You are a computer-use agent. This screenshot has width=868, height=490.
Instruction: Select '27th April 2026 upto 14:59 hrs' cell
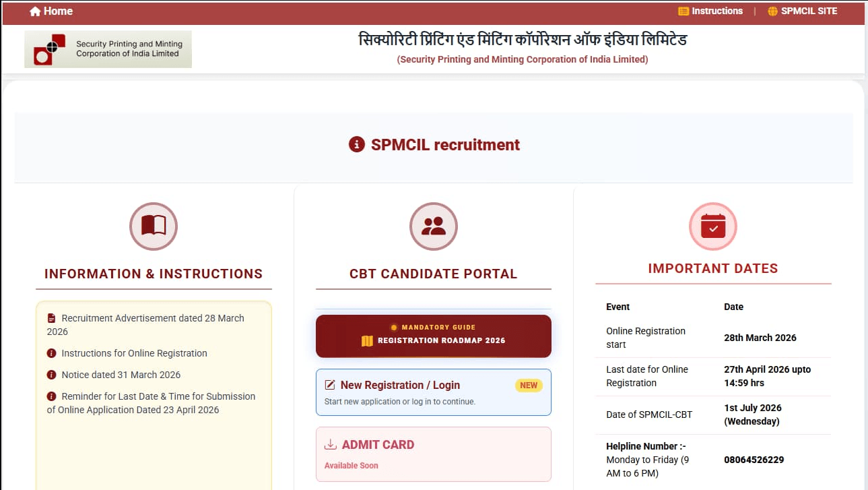point(768,376)
